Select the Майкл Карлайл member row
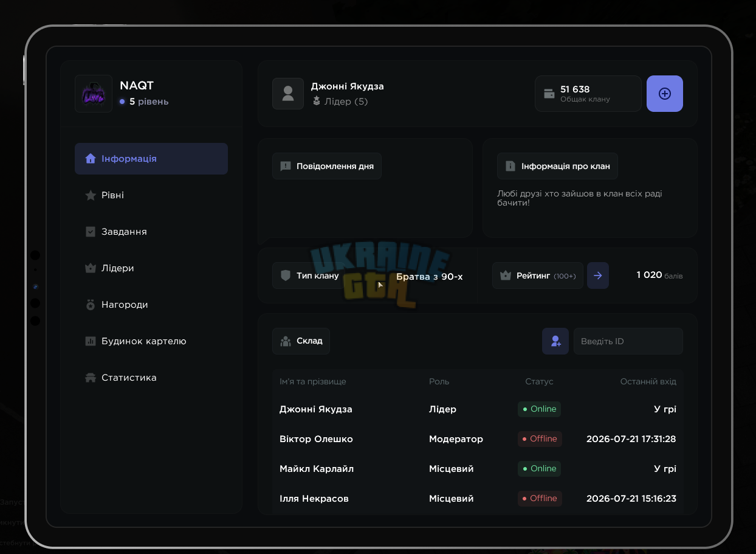756x554 pixels. 478,469
